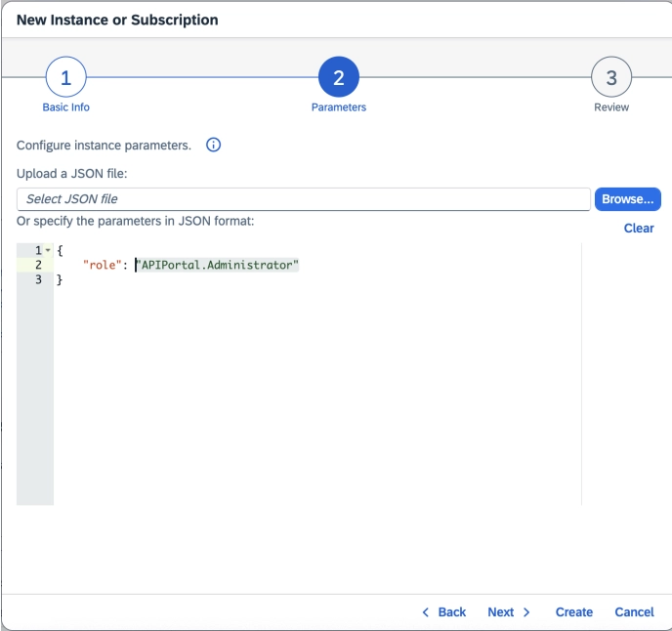Place cursor on the "role" key
Screen dimensions: 672x631
click(x=105, y=266)
